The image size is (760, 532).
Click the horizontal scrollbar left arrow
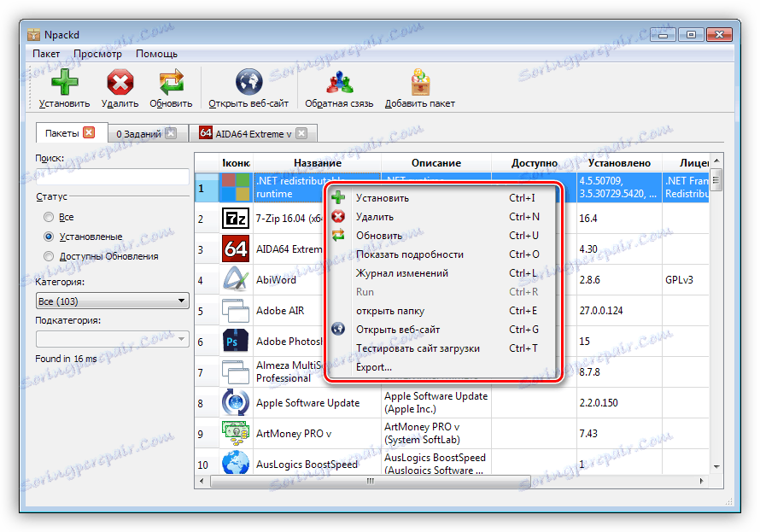coord(202,481)
